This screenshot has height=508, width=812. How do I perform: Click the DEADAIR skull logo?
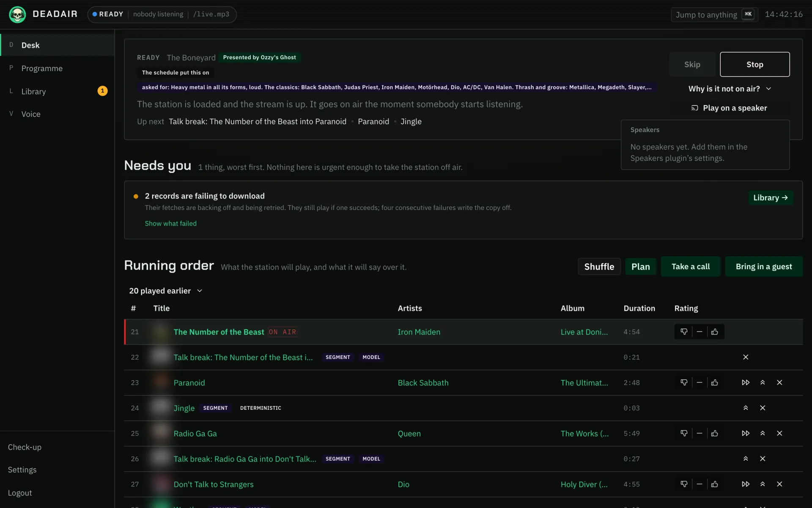coord(17,14)
